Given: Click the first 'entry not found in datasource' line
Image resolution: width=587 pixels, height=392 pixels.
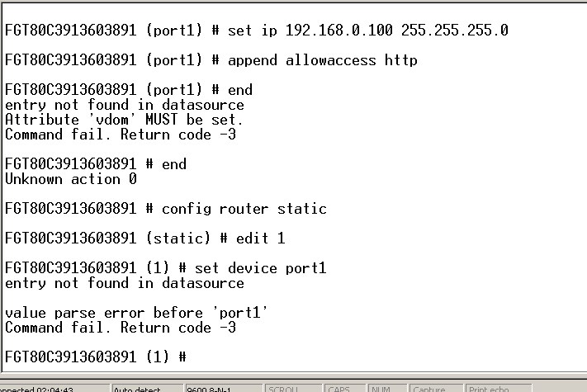Looking at the screenshot, I should (x=124, y=105).
